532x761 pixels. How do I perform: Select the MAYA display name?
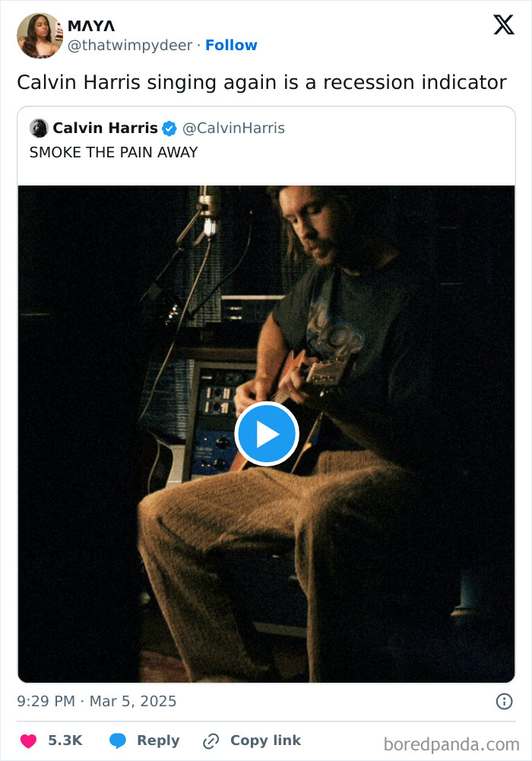click(90, 25)
